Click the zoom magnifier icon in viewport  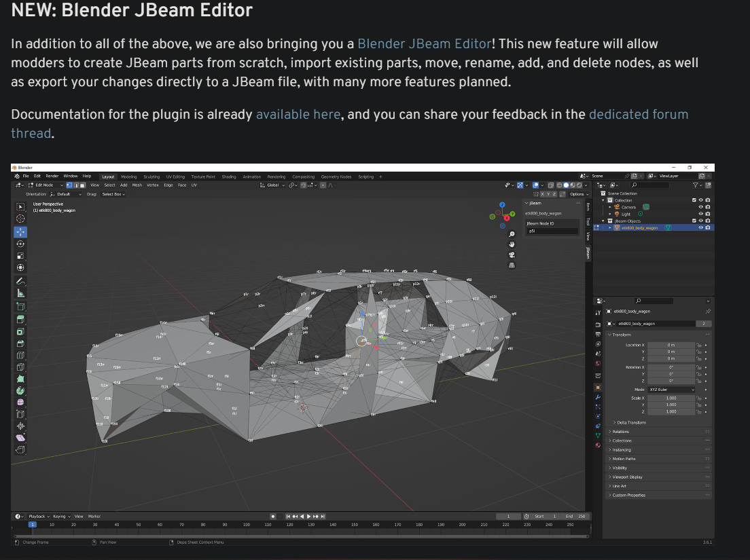point(512,234)
